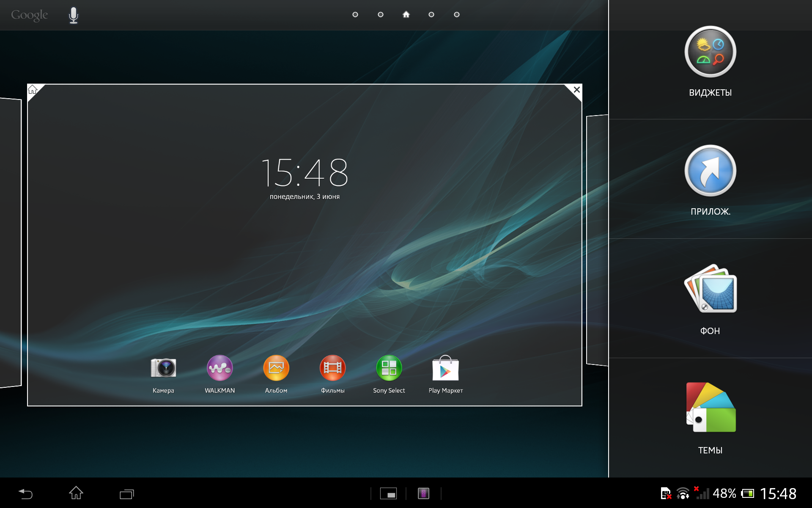Tap the Google voice search microphone

(74, 15)
